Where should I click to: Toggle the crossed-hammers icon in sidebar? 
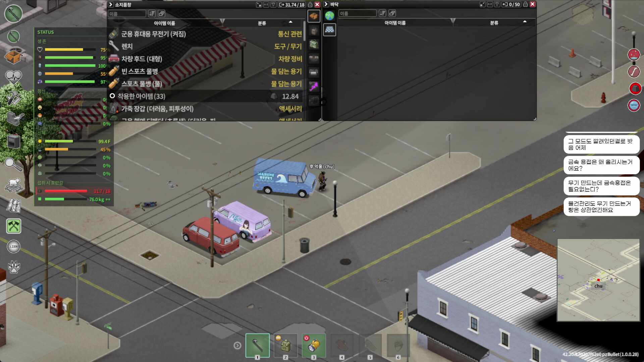pyautogui.click(x=14, y=226)
